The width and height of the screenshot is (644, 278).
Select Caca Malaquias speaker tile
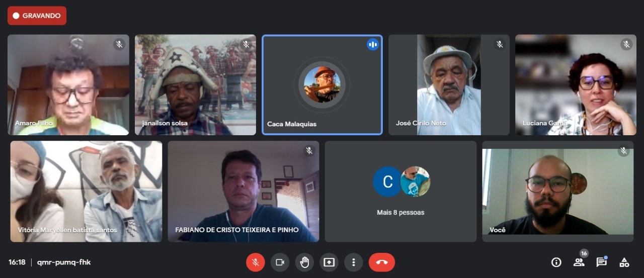point(322,85)
